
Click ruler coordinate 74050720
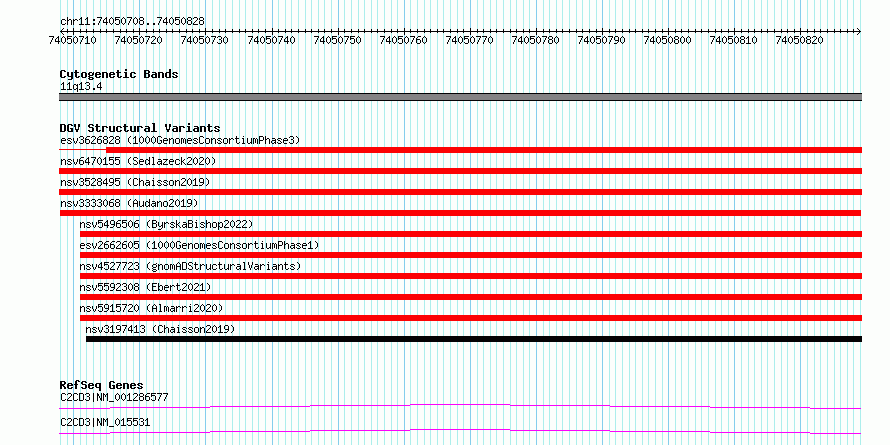click(x=138, y=40)
